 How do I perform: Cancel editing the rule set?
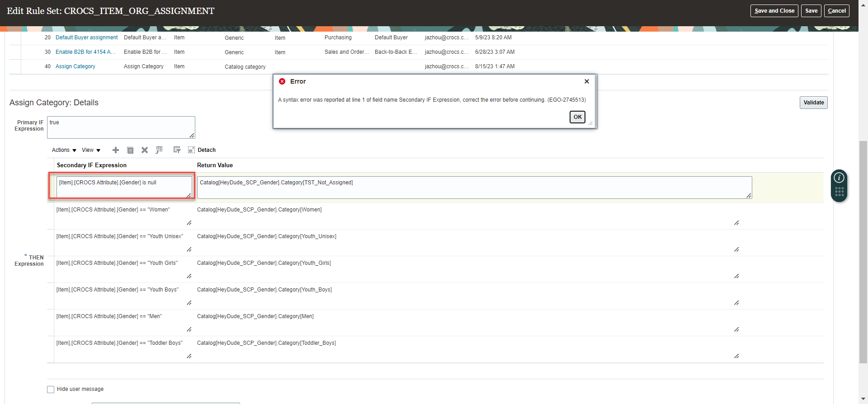pos(837,11)
